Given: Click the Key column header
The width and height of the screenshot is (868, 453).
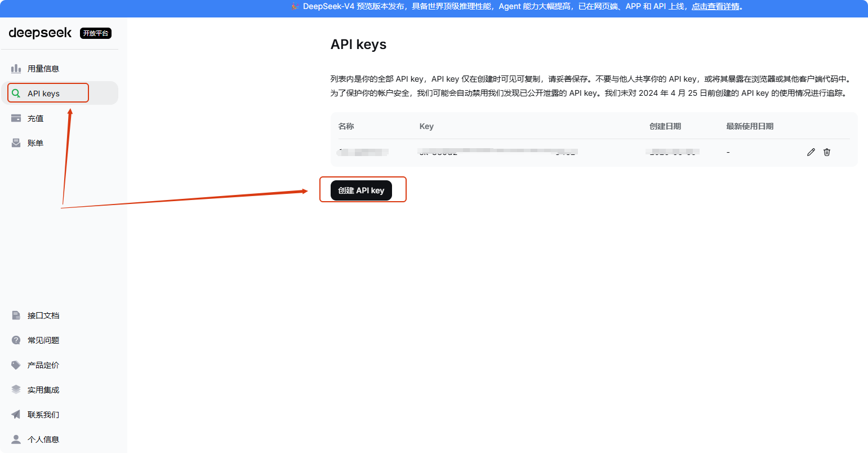Looking at the screenshot, I should tap(426, 126).
